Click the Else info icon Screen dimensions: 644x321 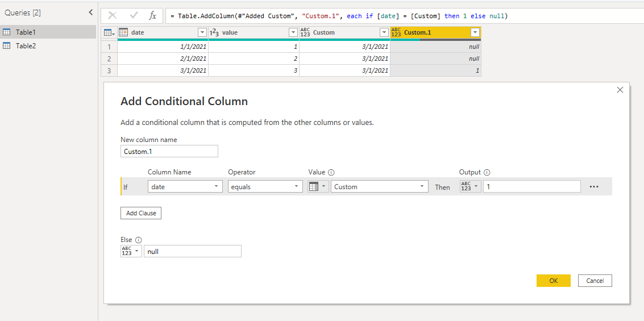pos(139,240)
